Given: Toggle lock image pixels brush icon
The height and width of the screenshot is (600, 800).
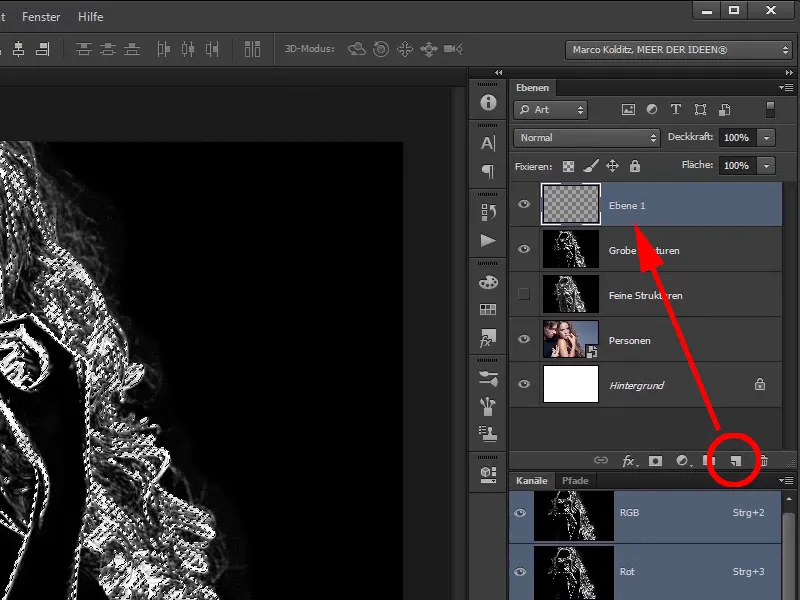Looking at the screenshot, I should pyautogui.click(x=591, y=166).
